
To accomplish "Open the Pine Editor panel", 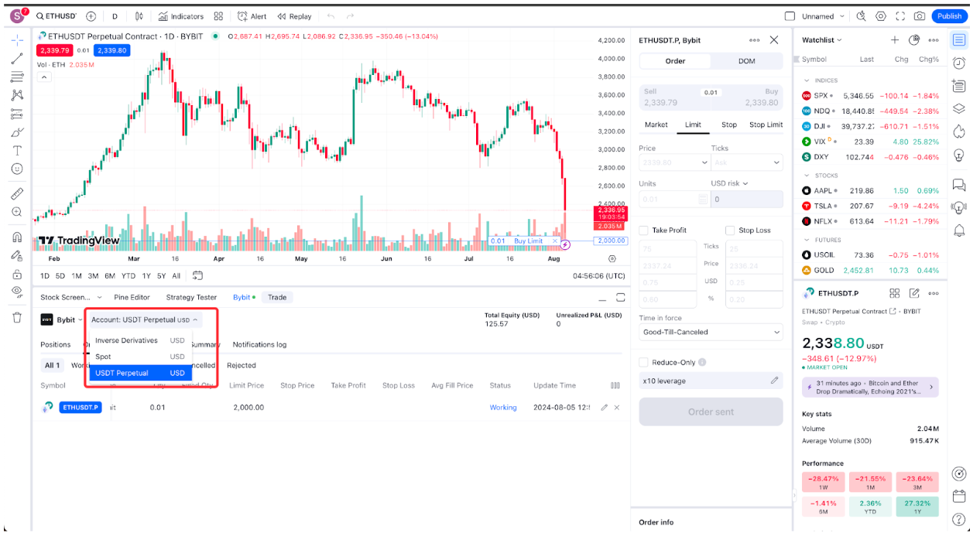I will click(x=132, y=297).
